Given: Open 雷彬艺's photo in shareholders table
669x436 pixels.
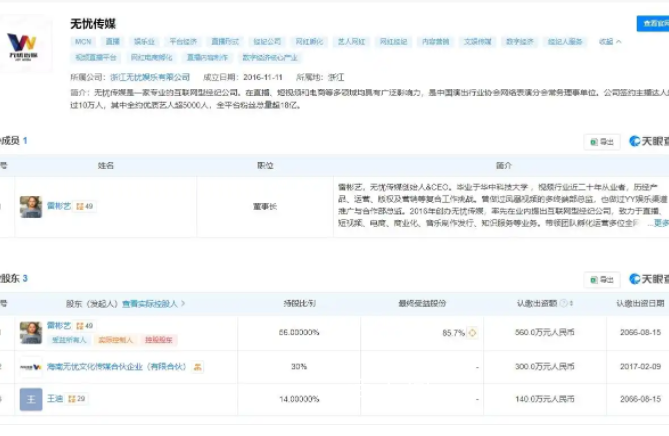Looking at the screenshot, I should pyautogui.click(x=31, y=333).
